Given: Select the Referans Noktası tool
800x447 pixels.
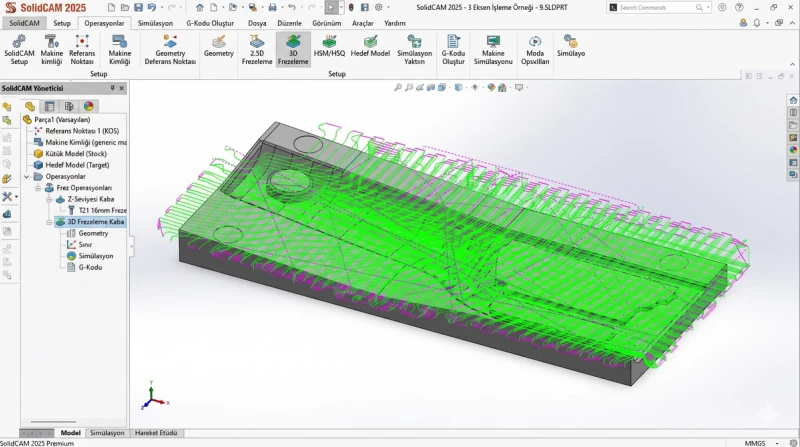Looking at the screenshot, I should click(x=82, y=49).
